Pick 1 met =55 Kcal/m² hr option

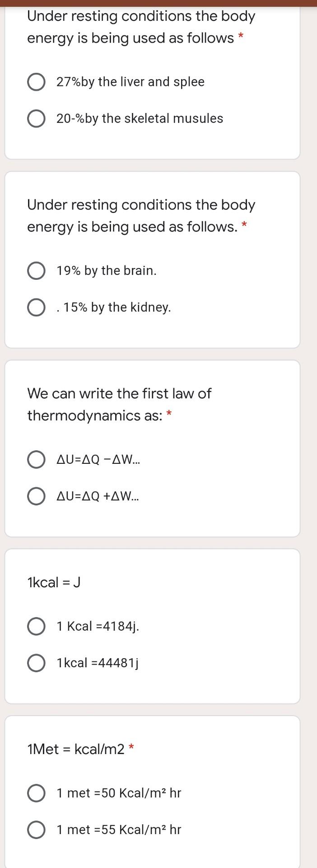(36, 830)
